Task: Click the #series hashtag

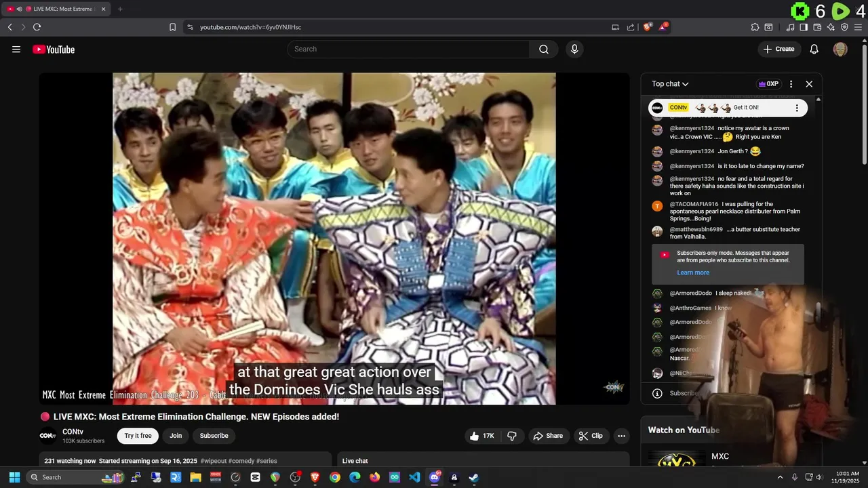Action: (267, 461)
